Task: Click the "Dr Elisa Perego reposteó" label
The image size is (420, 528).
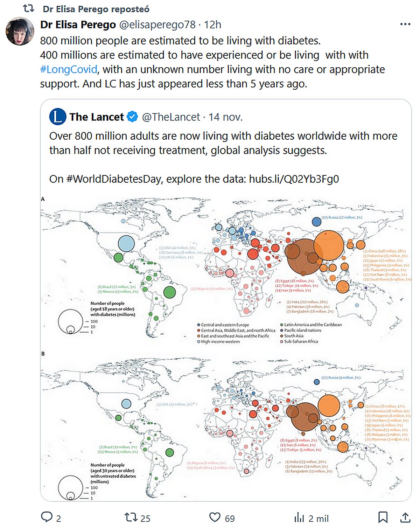Action: coord(96,9)
